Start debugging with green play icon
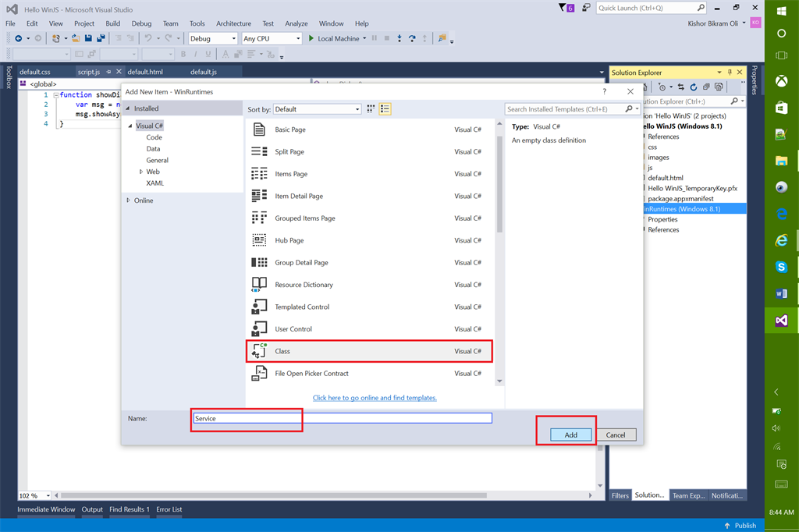 click(311, 38)
